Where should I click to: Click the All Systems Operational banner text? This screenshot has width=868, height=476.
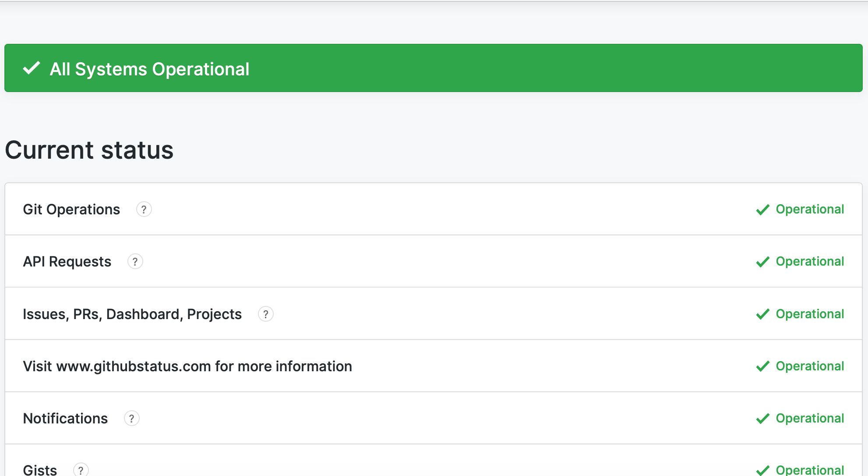149,69
